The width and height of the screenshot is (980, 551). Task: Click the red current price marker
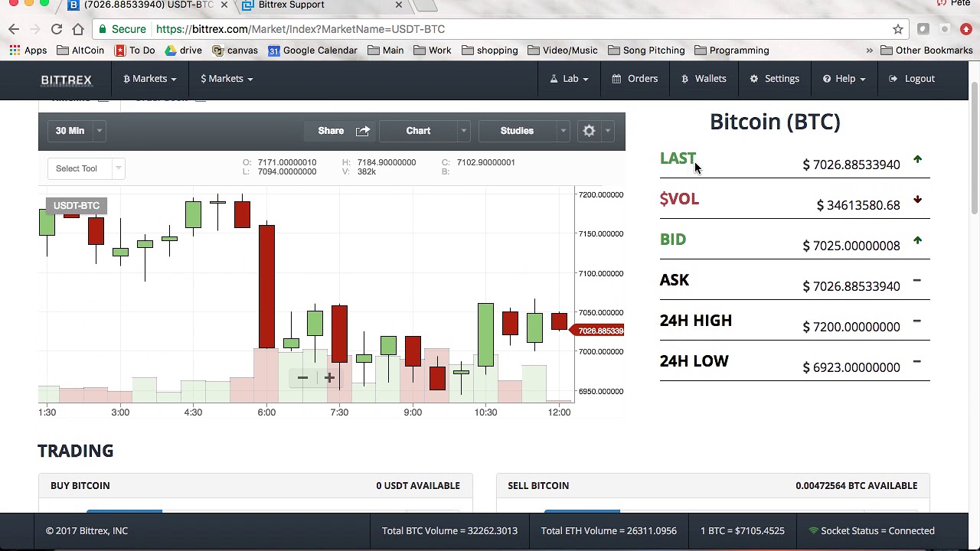597,331
